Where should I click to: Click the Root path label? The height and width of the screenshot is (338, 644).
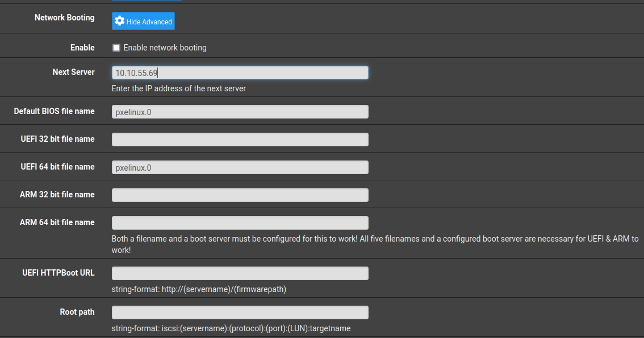(77, 312)
